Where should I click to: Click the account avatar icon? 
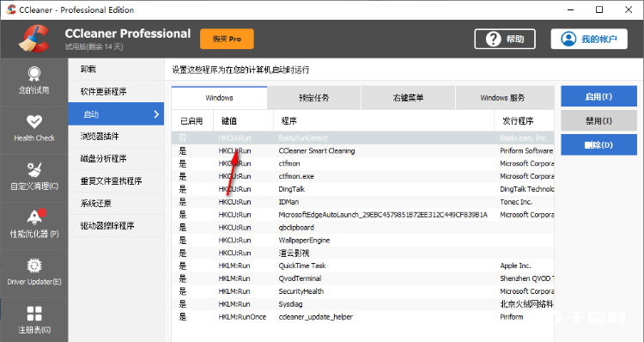(x=568, y=39)
